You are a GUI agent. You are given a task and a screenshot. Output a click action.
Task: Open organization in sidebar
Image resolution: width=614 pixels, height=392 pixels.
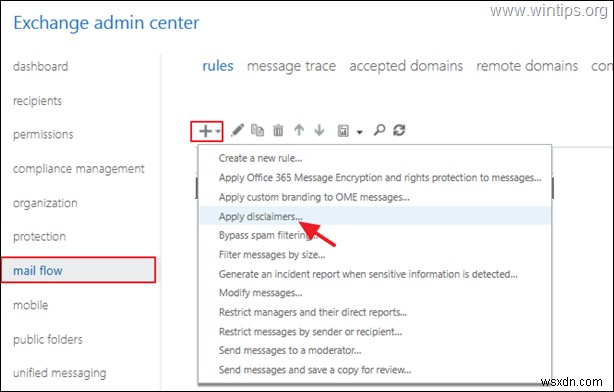(45, 203)
